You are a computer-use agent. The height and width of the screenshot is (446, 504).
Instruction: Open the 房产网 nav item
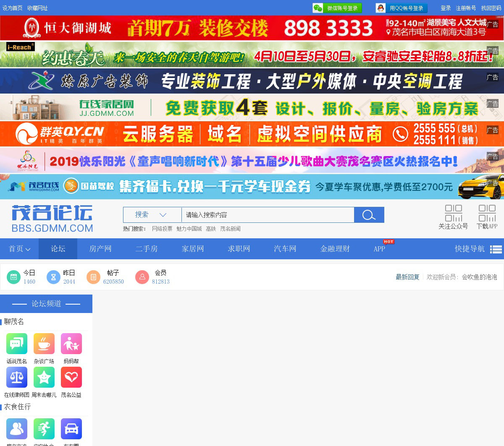100,249
